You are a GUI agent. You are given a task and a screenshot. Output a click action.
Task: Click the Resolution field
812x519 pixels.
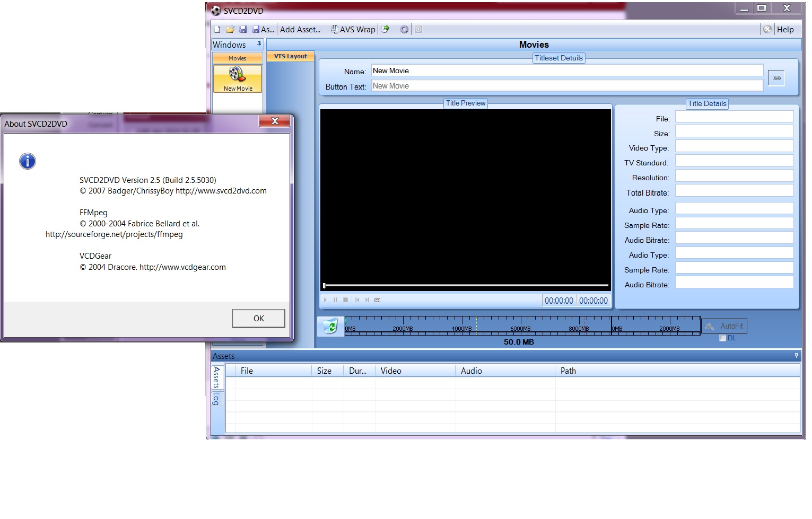(x=734, y=175)
